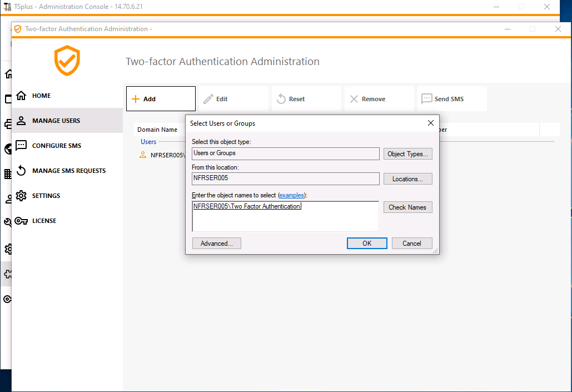Open the Configure SMS section
The height and width of the screenshot is (392, 572).
[57, 146]
